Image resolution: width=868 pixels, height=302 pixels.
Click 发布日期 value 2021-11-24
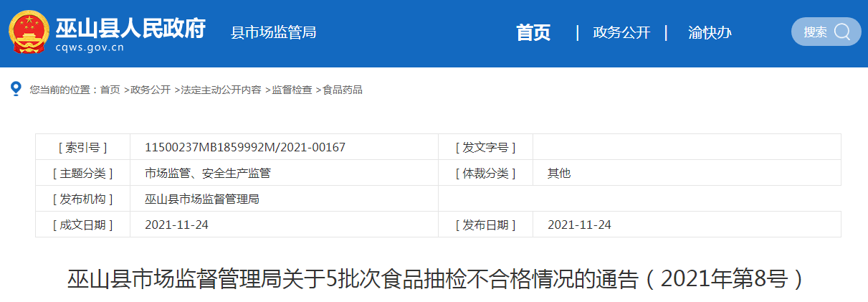click(579, 225)
